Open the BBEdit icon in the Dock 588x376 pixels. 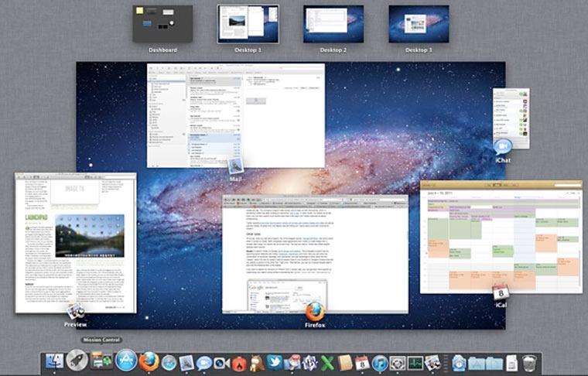[309, 363]
